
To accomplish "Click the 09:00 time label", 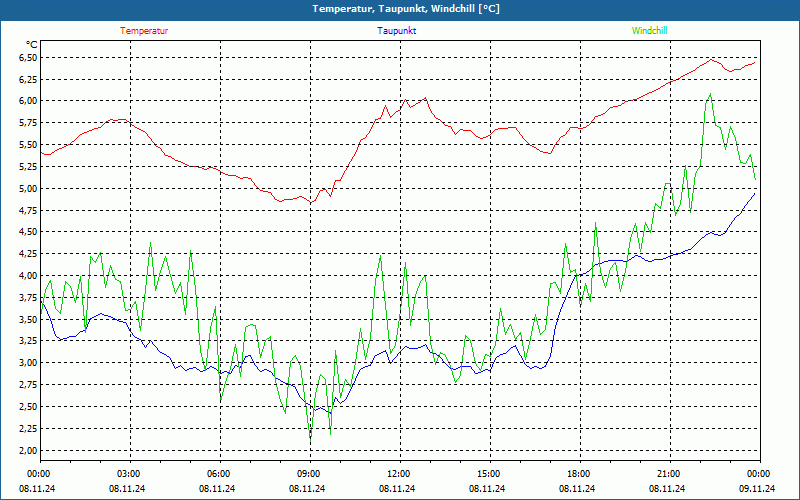I will click(311, 474).
